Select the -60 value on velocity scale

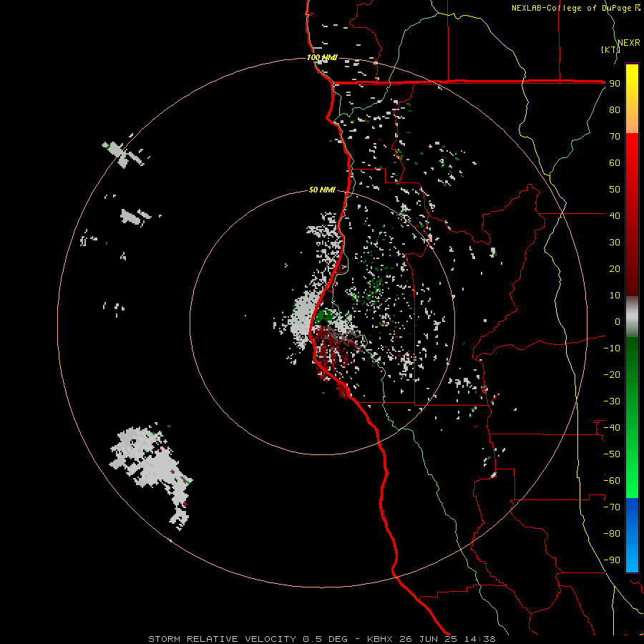click(612, 481)
